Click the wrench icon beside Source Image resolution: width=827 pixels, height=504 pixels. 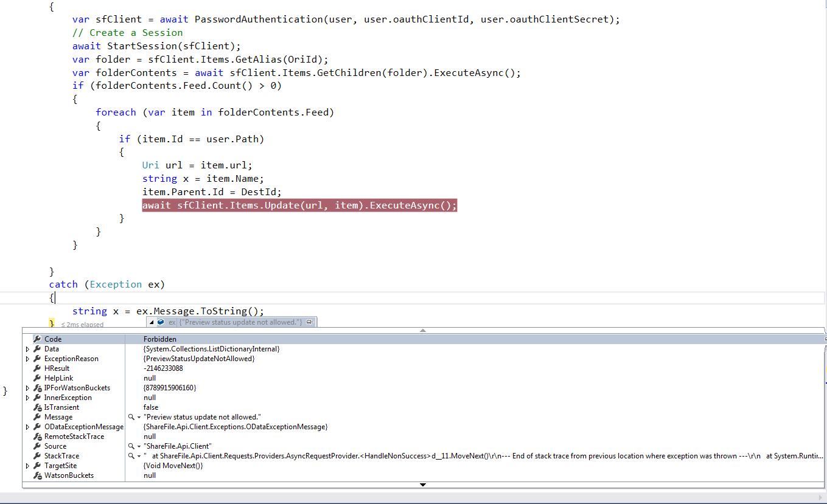click(37, 446)
